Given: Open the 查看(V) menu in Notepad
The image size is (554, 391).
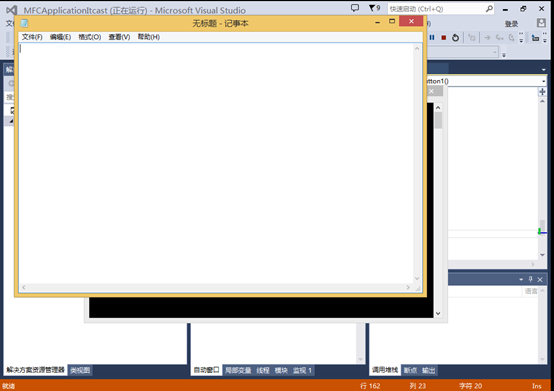Looking at the screenshot, I should (x=119, y=37).
